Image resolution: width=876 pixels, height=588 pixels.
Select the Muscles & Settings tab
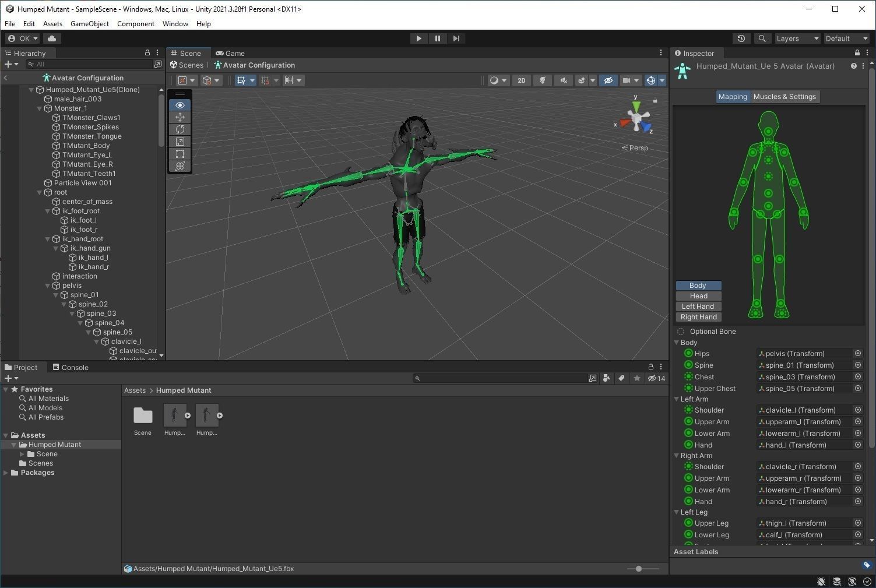click(x=784, y=97)
